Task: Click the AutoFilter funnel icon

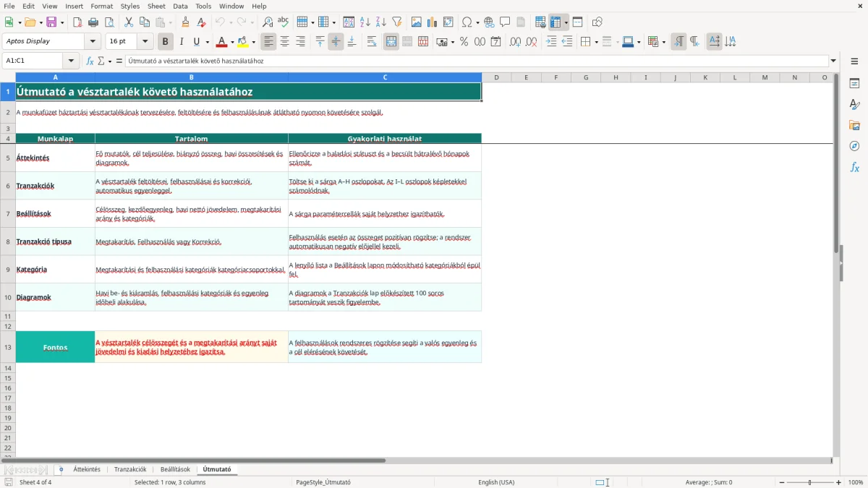Action: click(x=396, y=22)
